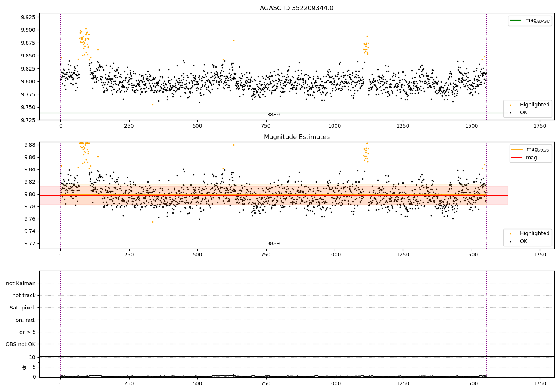The height and width of the screenshot is (392, 560).
Task: Click the '9.775' y-tick of top plot
Action: 28,94
